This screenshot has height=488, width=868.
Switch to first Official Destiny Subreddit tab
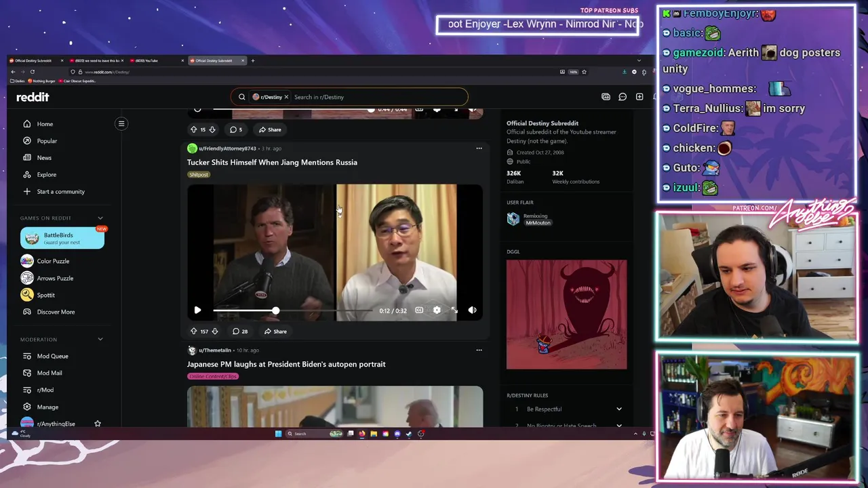[37, 61]
